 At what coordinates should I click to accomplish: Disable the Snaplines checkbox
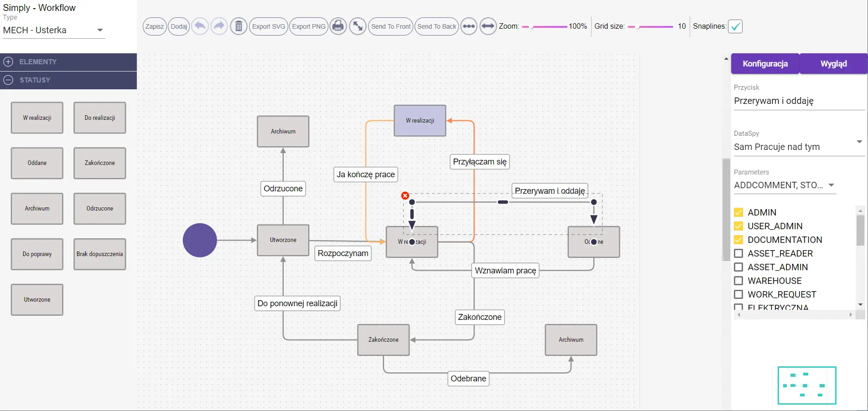point(735,26)
